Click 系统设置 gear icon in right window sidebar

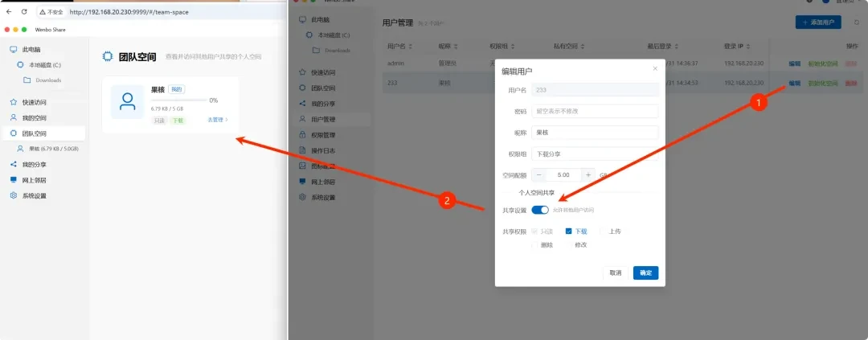point(302,197)
